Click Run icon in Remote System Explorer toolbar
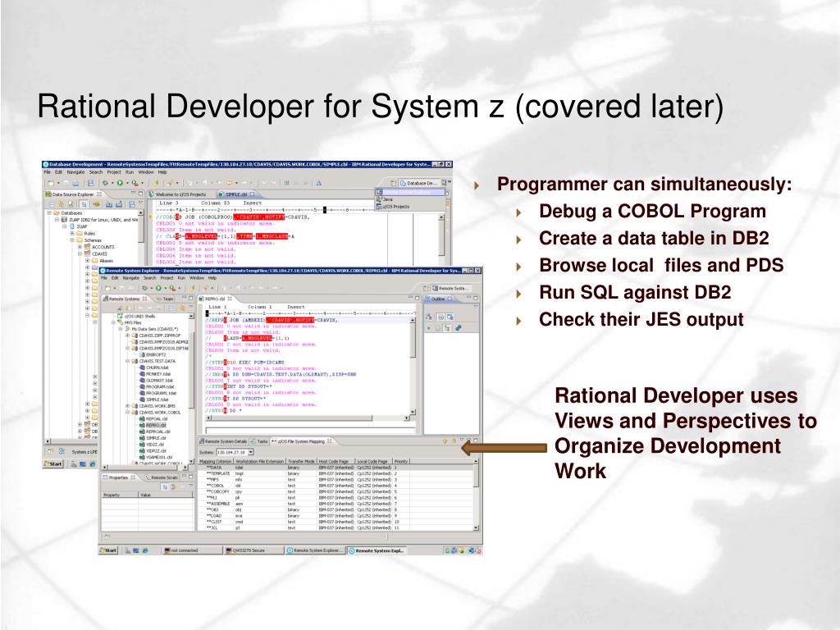This screenshot has width=840, height=630. (x=158, y=288)
